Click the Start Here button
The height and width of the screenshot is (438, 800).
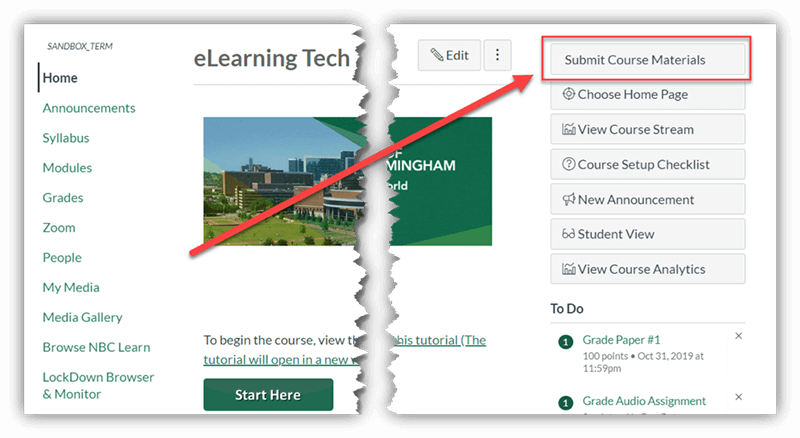[x=268, y=395]
